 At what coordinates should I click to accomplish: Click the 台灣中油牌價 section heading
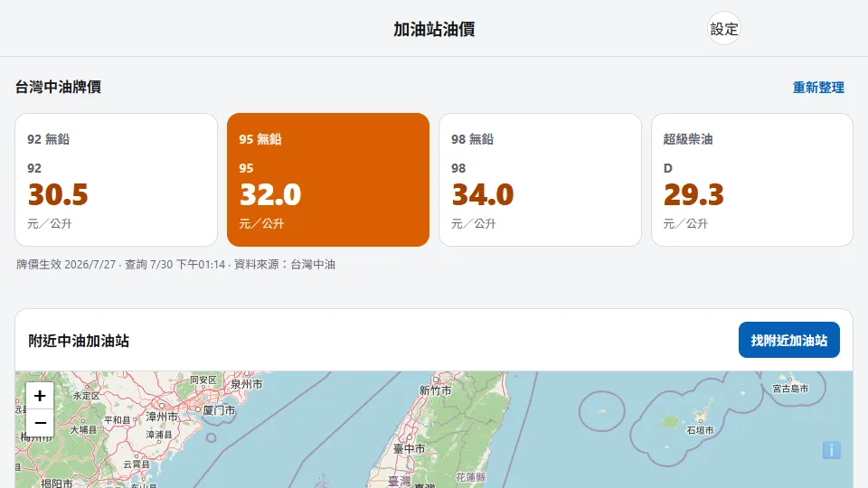point(58,87)
